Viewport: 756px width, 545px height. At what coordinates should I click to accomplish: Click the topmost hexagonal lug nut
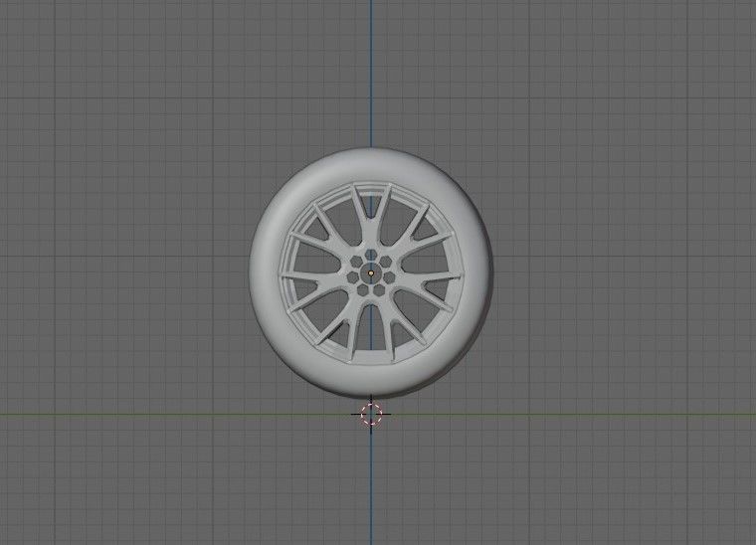coord(371,255)
